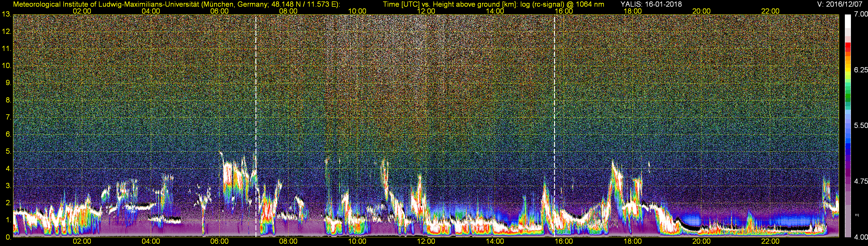Screen dimensions: 868x246
Task: Click the 8 km height axis label
Action: 8,100
